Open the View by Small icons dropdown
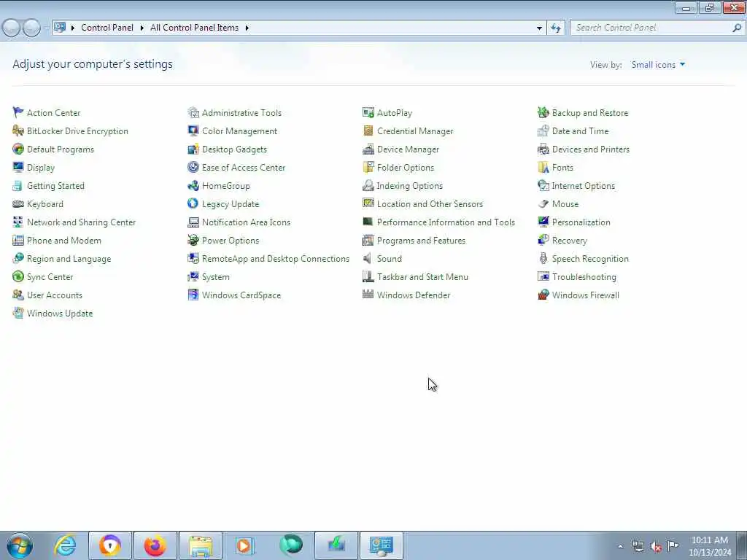 [658, 65]
